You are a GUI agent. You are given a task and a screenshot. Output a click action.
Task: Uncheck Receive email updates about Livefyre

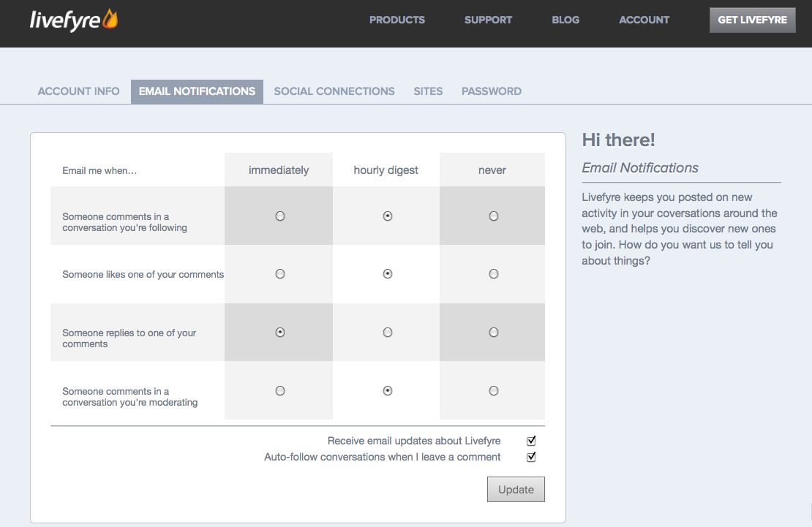pyautogui.click(x=531, y=441)
